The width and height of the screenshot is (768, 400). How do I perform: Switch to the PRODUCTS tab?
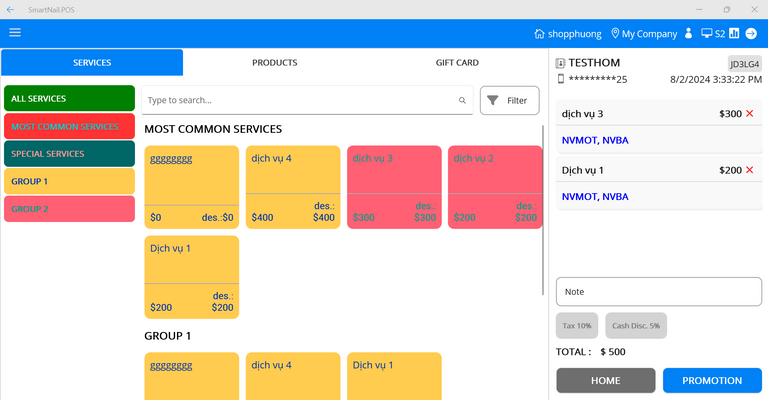274,63
